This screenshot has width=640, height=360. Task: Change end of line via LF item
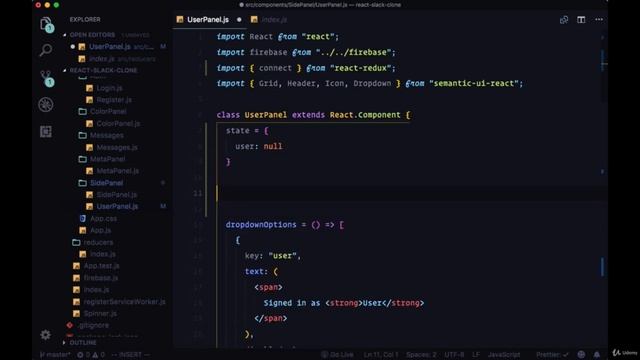(476, 355)
